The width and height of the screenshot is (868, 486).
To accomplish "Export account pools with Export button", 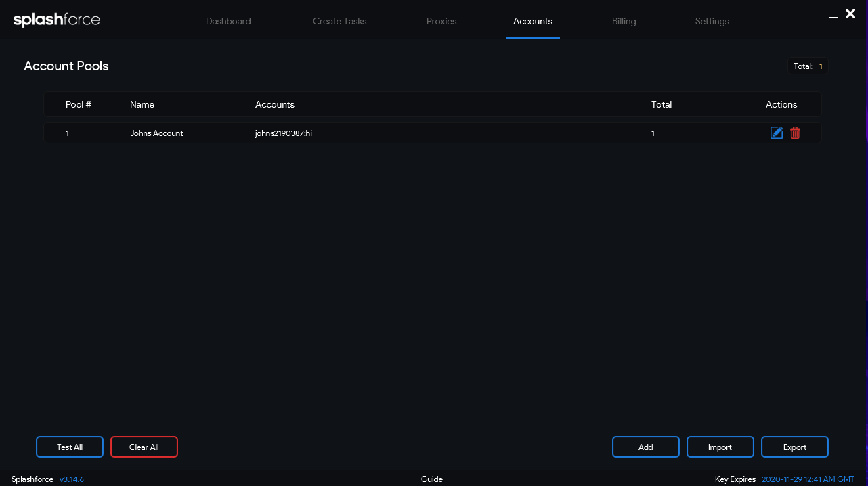I will tap(794, 447).
